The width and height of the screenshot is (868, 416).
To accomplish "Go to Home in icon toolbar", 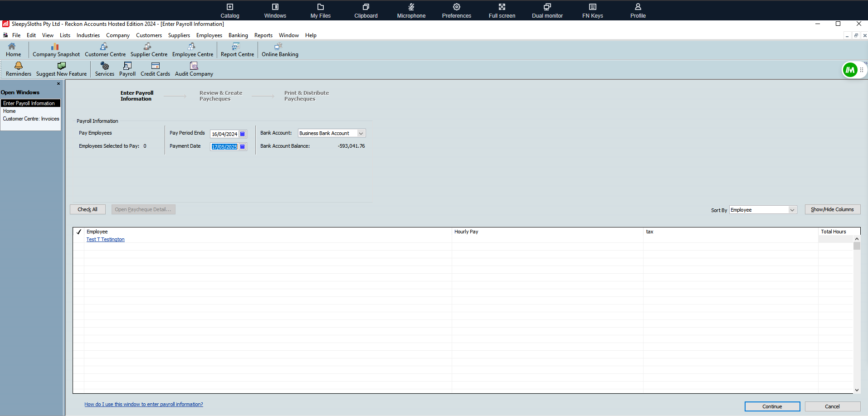I will click(13, 50).
